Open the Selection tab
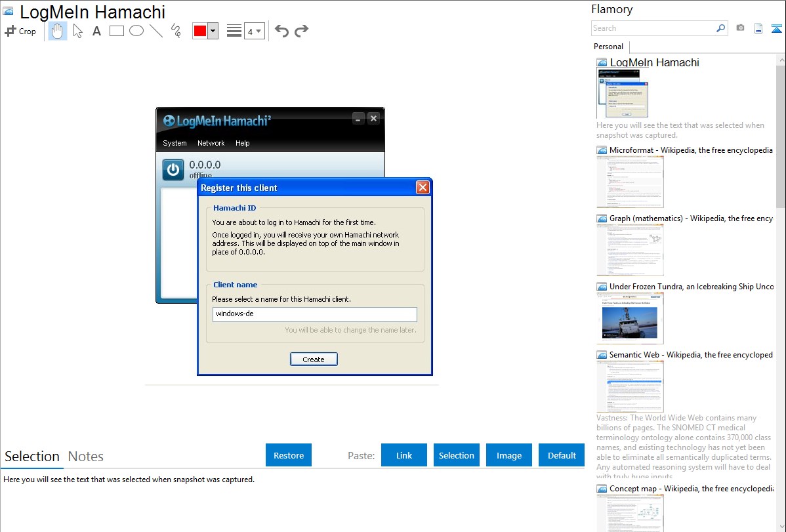This screenshot has height=532, width=786. 32,457
